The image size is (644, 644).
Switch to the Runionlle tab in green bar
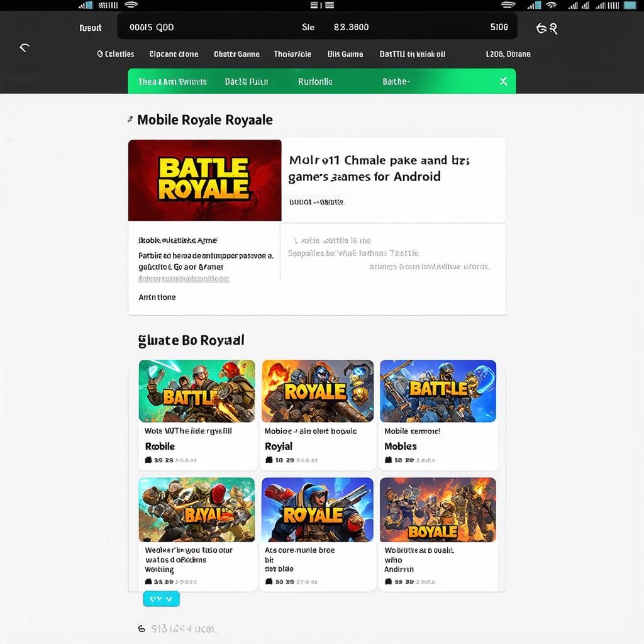coord(315,82)
